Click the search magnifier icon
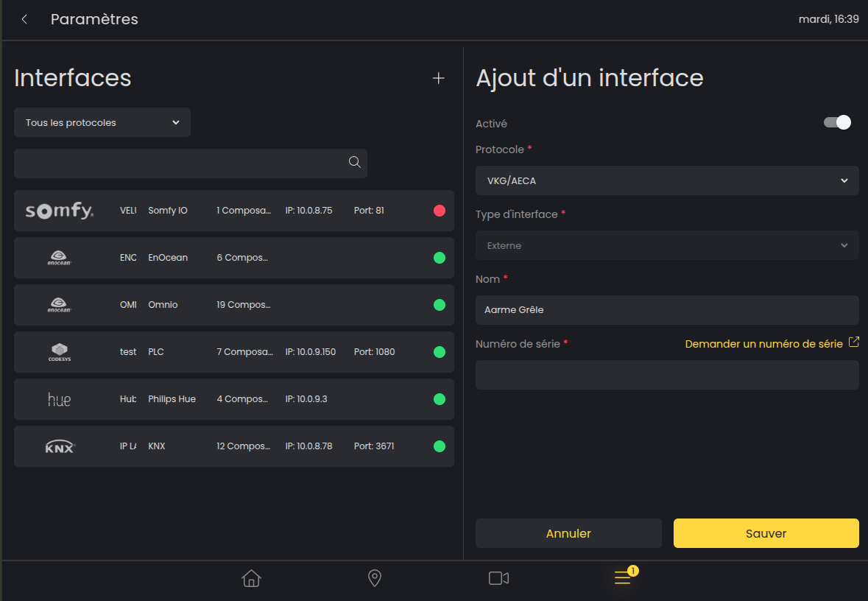 [x=354, y=163]
